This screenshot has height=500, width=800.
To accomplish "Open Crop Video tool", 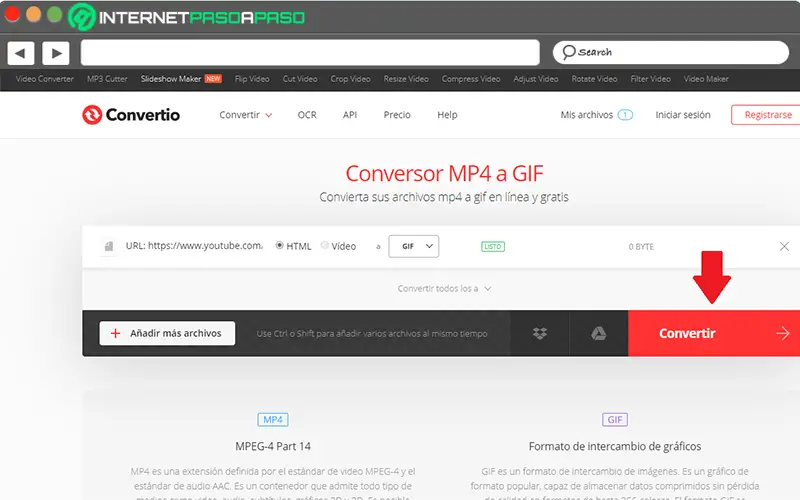I will tap(351, 79).
